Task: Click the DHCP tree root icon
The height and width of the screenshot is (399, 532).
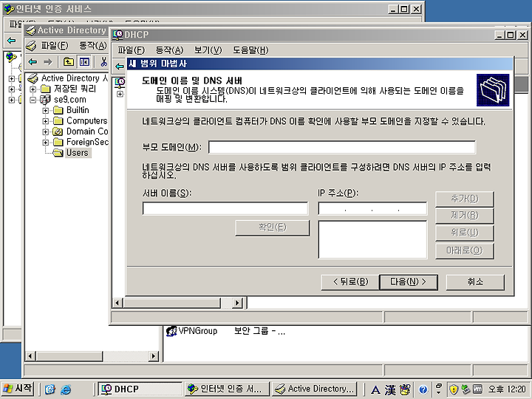Action: [120, 83]
